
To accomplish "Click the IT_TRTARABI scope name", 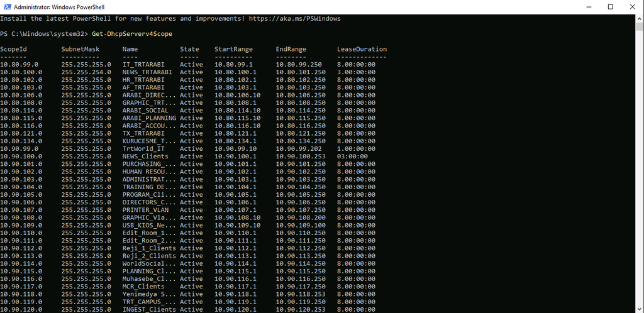I will [x=143, y=64].
